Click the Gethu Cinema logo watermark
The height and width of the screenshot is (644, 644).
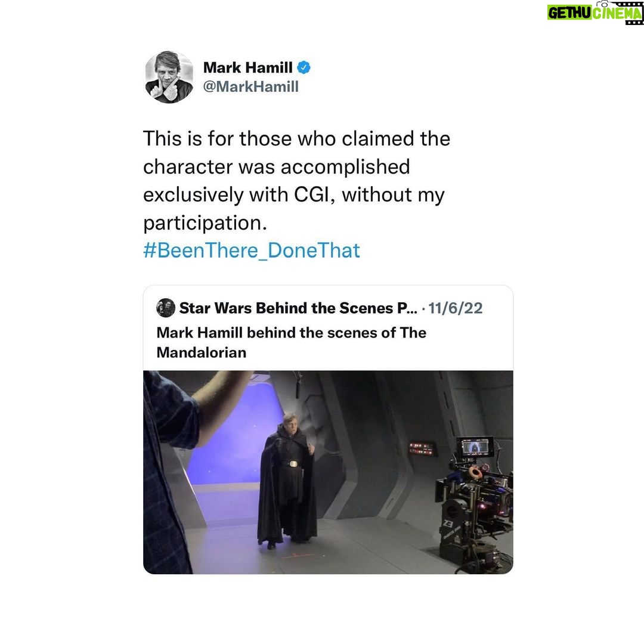coord(595,13)
